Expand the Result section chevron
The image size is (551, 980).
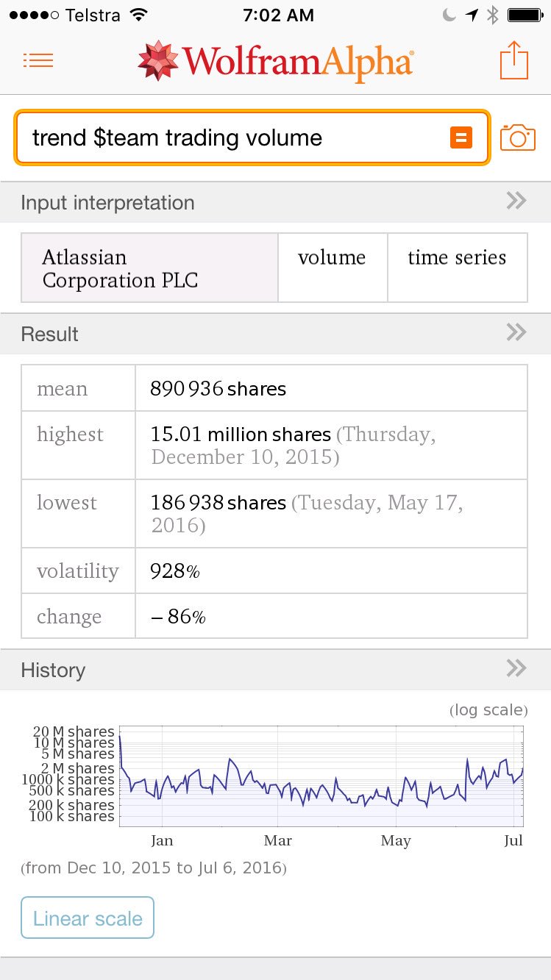point(516,332)
